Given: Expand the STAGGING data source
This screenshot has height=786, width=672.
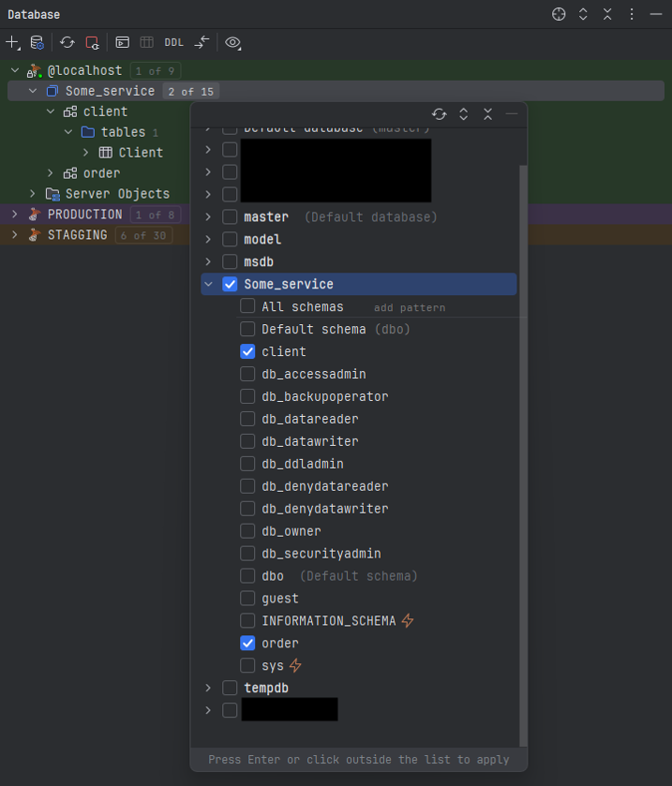Looking at the screenshot, I should (15, 235).
